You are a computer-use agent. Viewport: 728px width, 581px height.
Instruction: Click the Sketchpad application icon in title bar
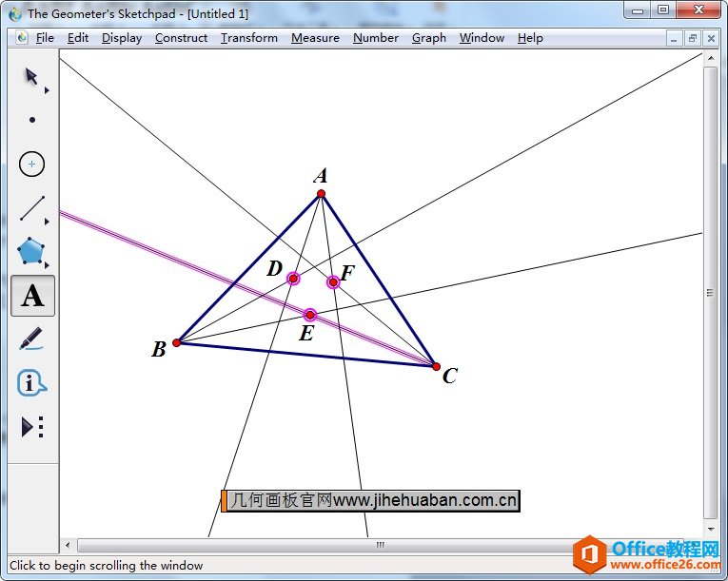pyautogui.click(x=15, y=13)
